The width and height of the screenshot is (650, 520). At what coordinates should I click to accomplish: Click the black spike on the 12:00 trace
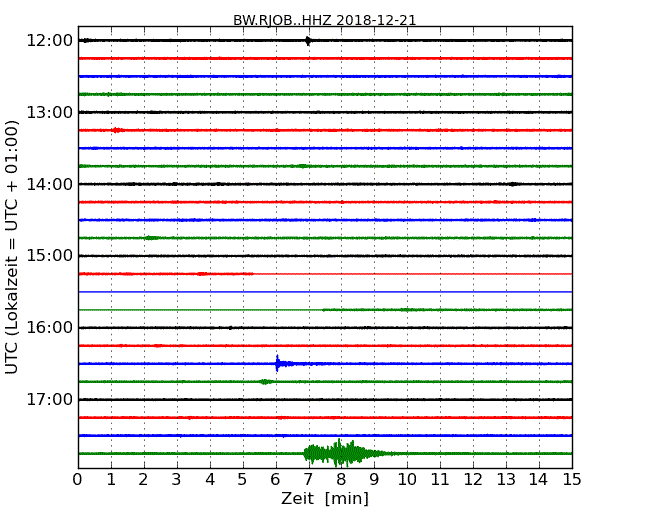click(308, 41)
